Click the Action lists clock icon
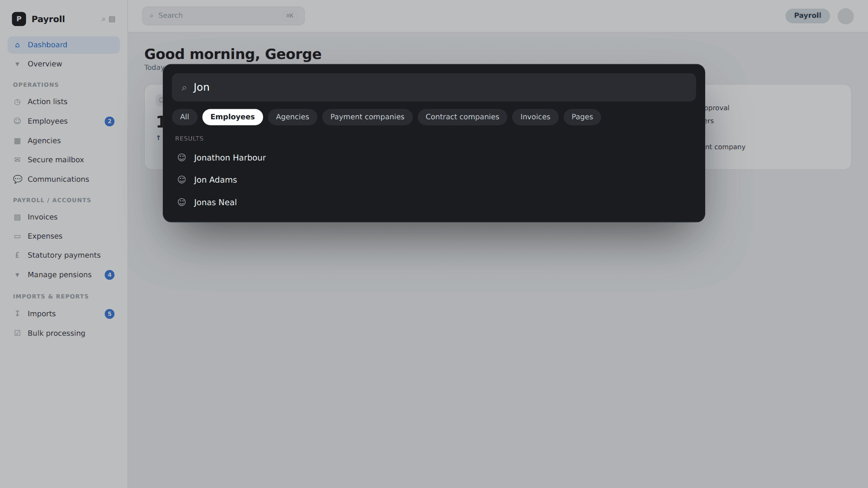The height and width of the screenshot is (488, 868). pyautogui.click(x=17, y=102)
